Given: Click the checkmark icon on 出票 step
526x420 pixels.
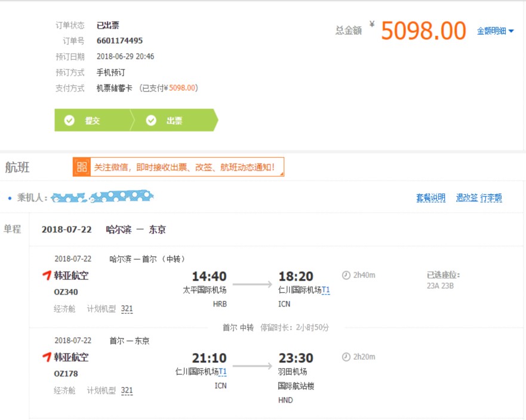Looking at the screenshot, I should click(x=151, y=121).
